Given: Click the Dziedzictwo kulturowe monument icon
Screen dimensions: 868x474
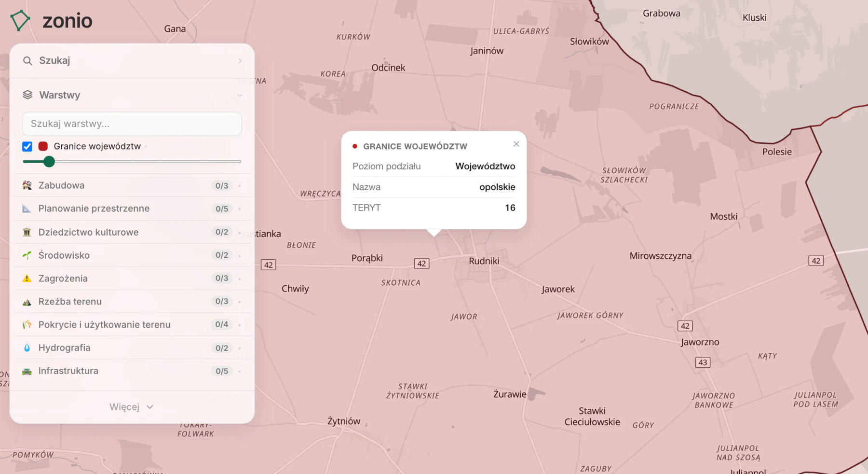Looking at the screenshot, I should click(27, 232).
